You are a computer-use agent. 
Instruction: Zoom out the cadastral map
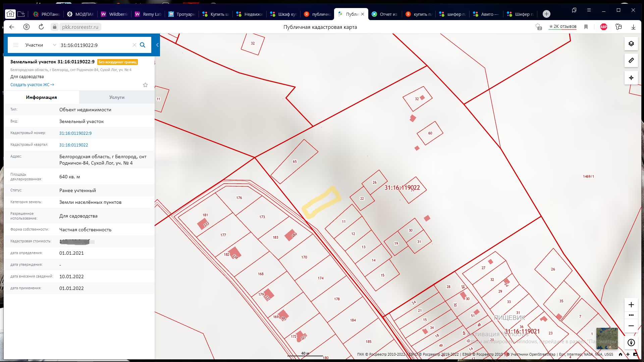[x=631, y=326]
